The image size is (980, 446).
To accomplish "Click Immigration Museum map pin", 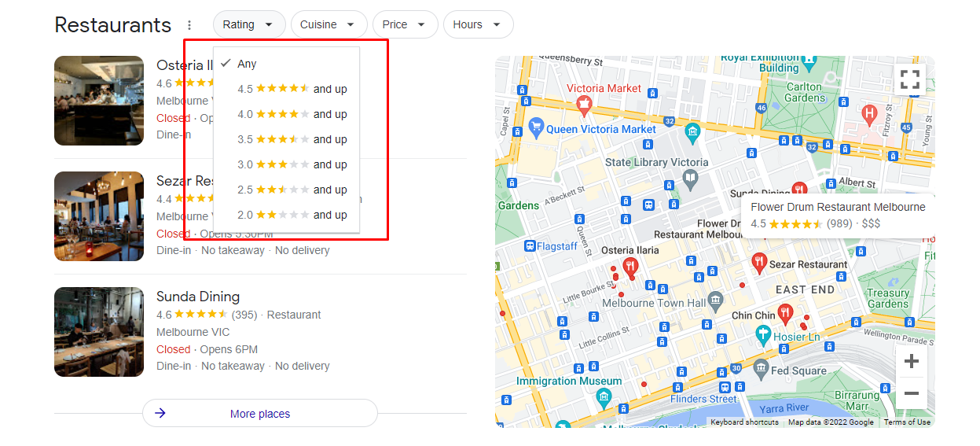I will tap(604, 397).
